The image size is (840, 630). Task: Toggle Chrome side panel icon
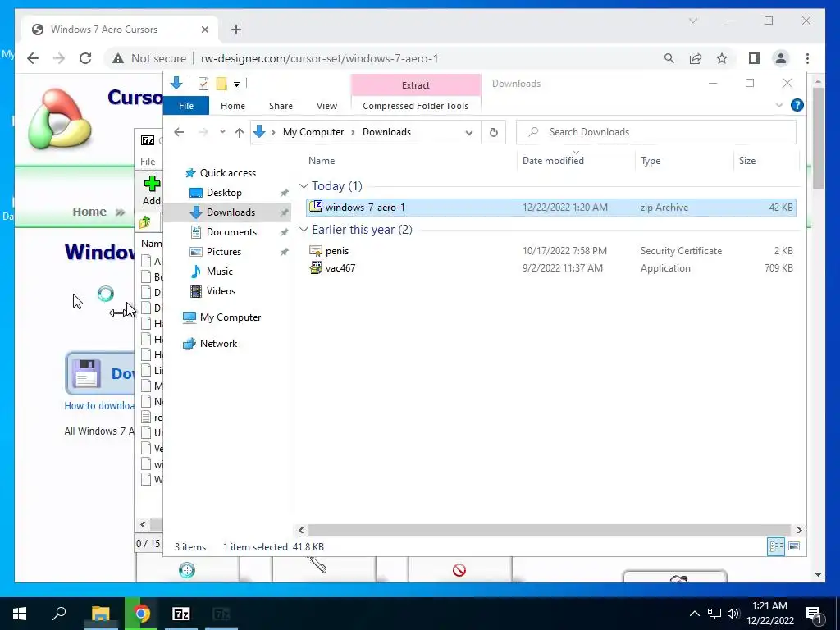pos(755,58)
